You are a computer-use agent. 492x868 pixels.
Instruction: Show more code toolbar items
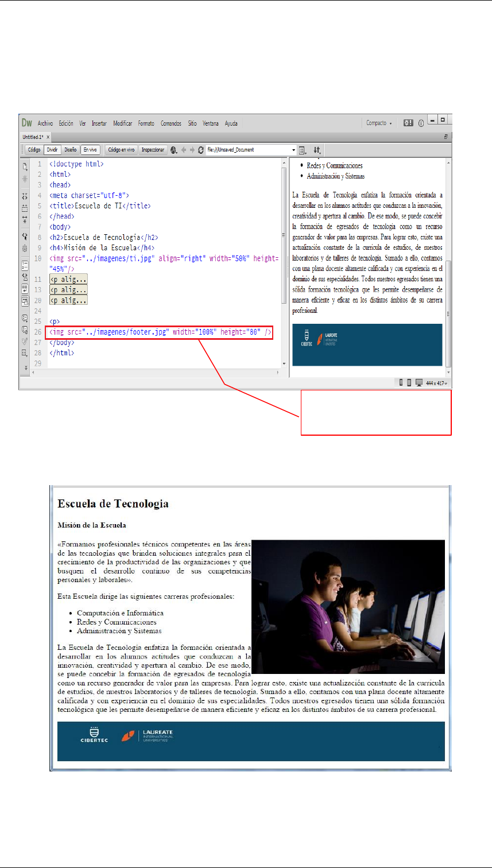tap(26, 368)
